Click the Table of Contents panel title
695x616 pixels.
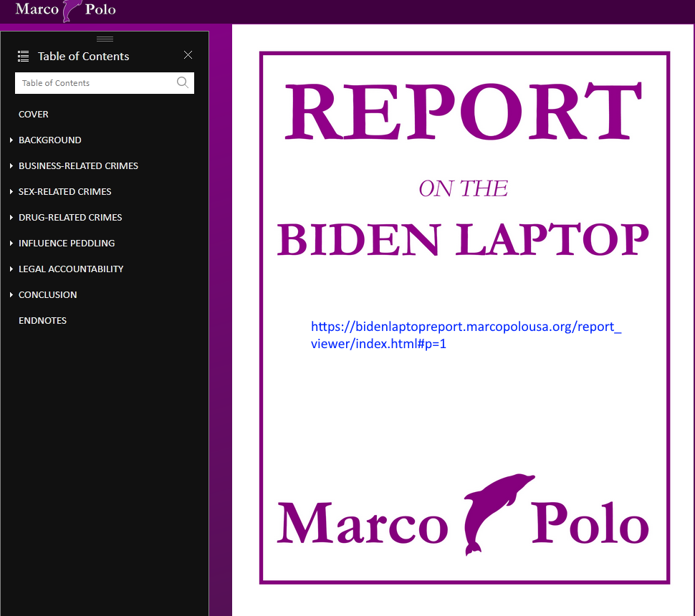[x=83, y=57]
